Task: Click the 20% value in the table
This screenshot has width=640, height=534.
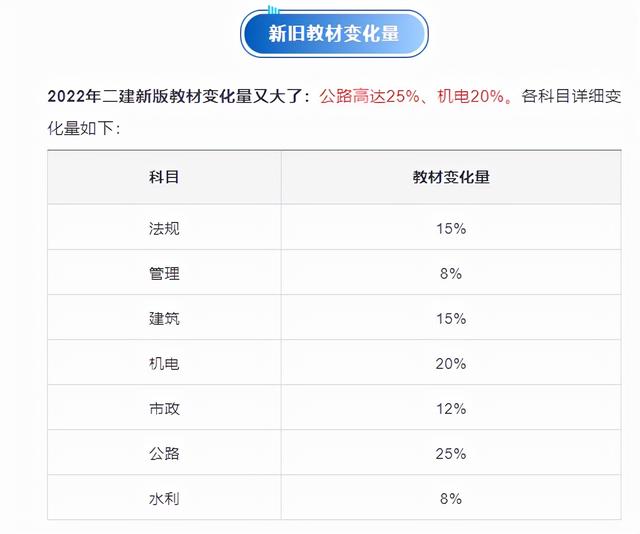Action: tap(451, 363)
